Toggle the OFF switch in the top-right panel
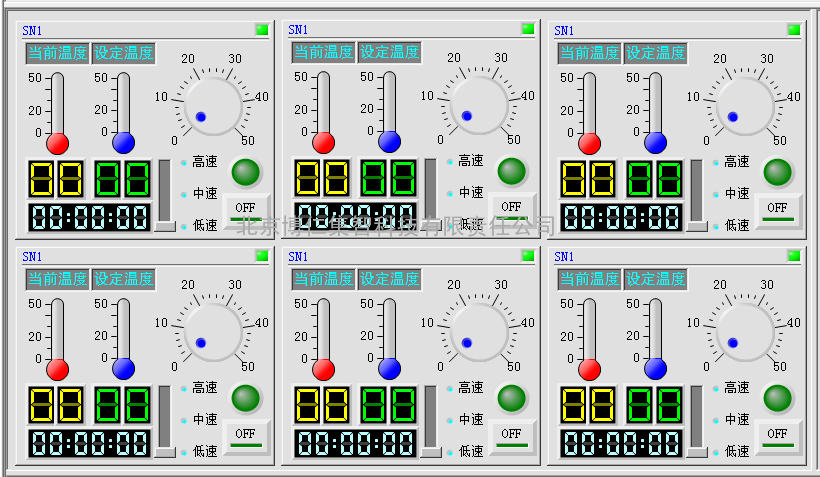This screenshot has width=820, height=477. click(x=777, y=210)
